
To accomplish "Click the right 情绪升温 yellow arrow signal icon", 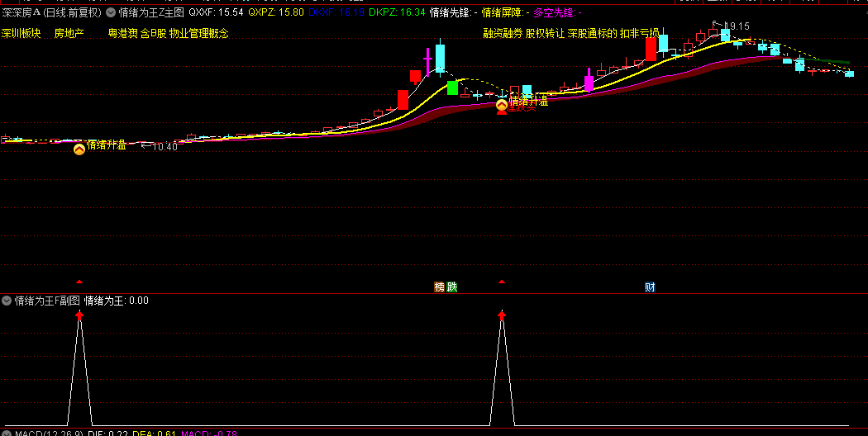I will click(502, 105).
